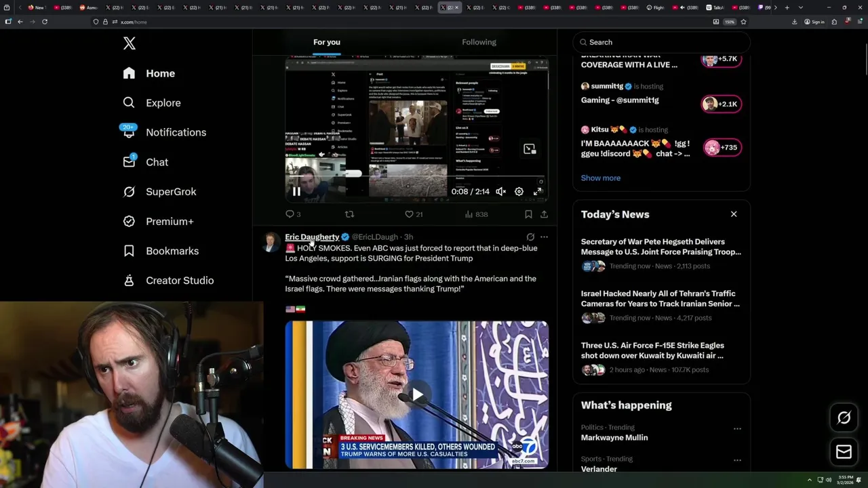
Task: Click browser Sign in button
Action: pos(814,22)
